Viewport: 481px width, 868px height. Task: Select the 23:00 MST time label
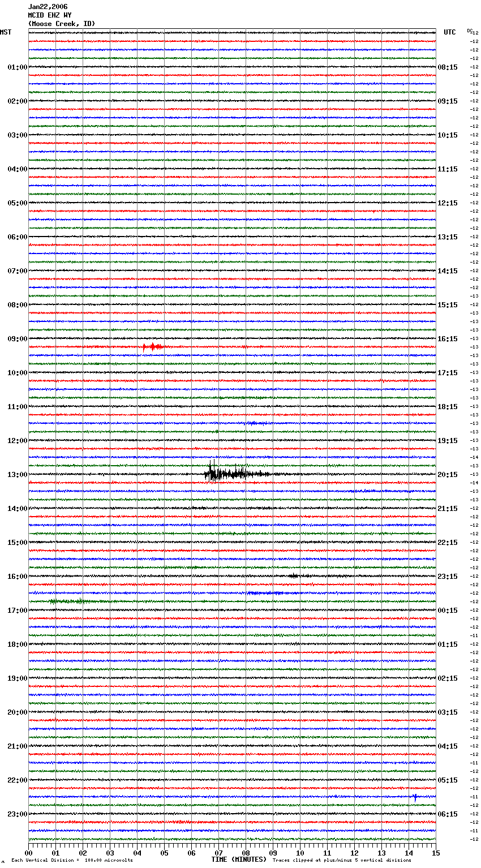[18, 814]
